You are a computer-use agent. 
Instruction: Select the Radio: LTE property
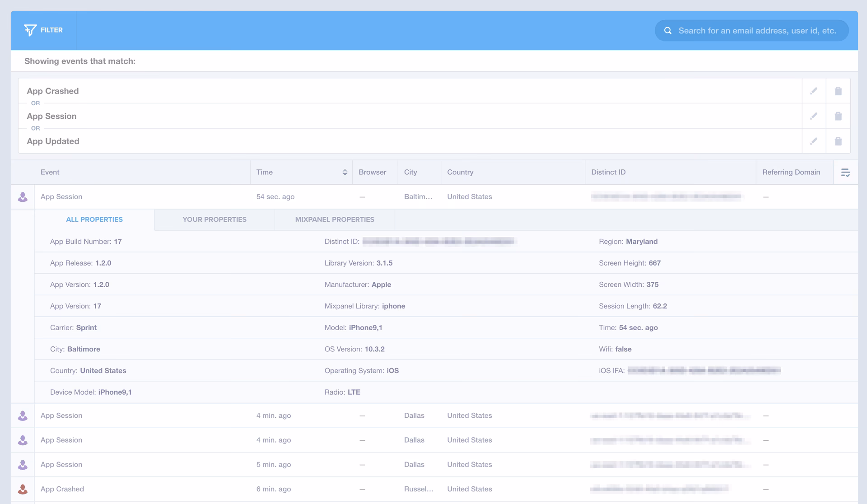(x=342, y=392)
